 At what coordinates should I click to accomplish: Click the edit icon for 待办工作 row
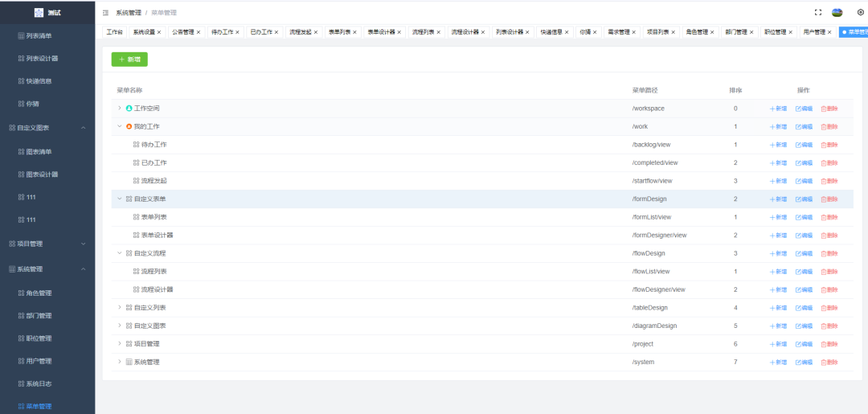tap(798, 145)
